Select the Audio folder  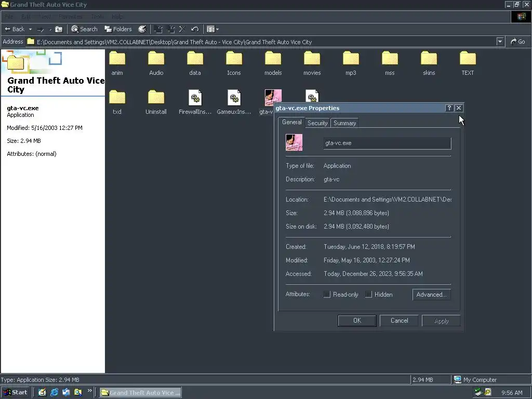(156, 63)
